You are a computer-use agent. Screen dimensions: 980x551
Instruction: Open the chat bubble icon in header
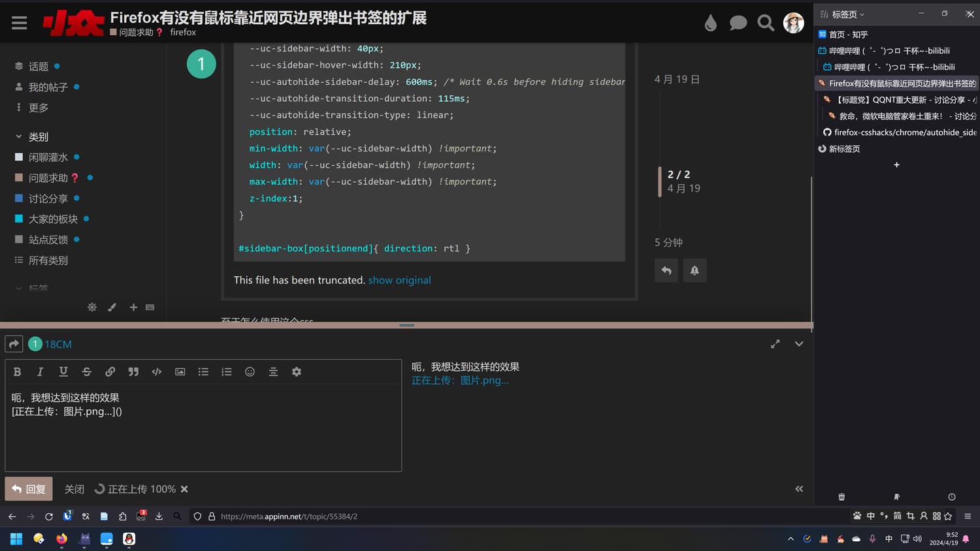[738, 24]
